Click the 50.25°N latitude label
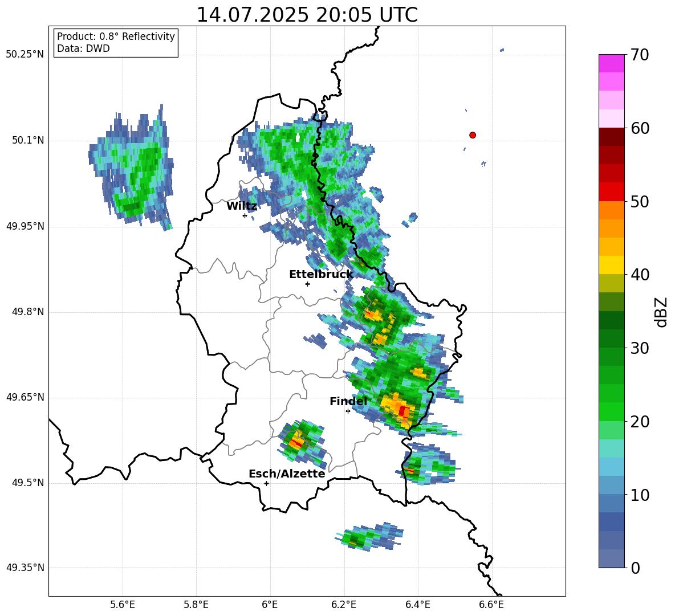The width and height of the screenshot is (675, 616). [x=25, y=55]
